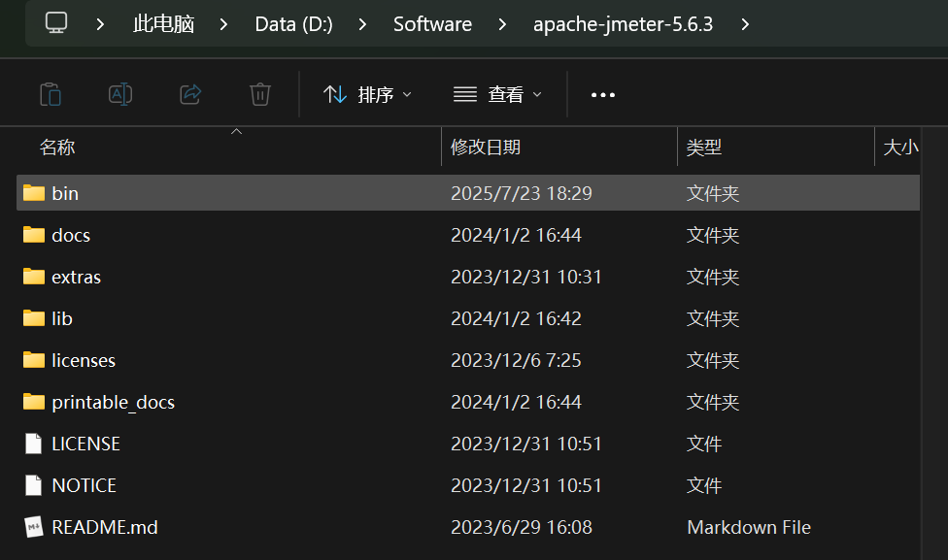This screenshot has width=948, height=560.
Task: Click the bin folder icon
Action: 34,193
